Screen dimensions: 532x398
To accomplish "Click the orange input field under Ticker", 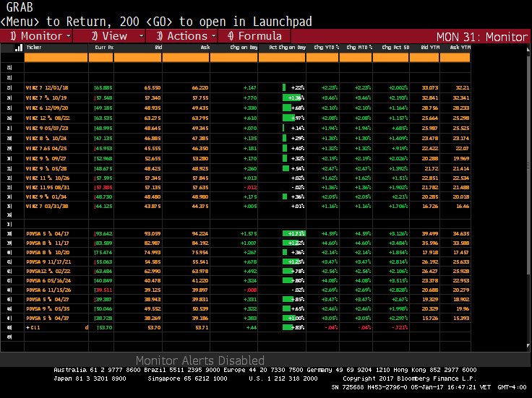I will point(56,58).
